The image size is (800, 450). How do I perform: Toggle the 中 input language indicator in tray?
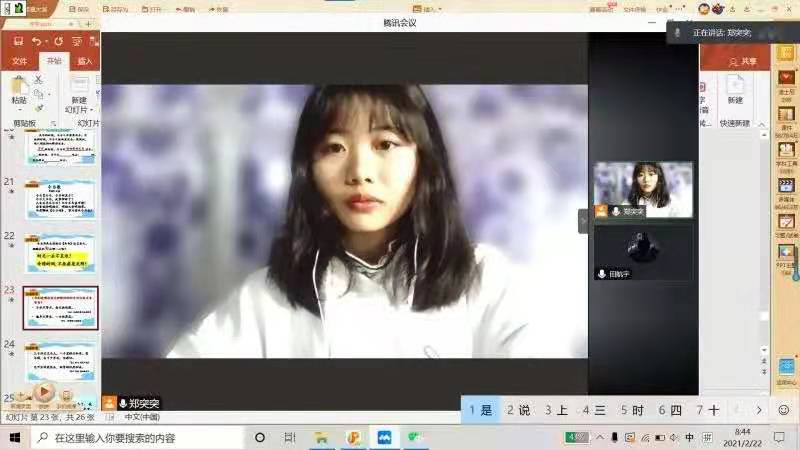coord(689,438)
